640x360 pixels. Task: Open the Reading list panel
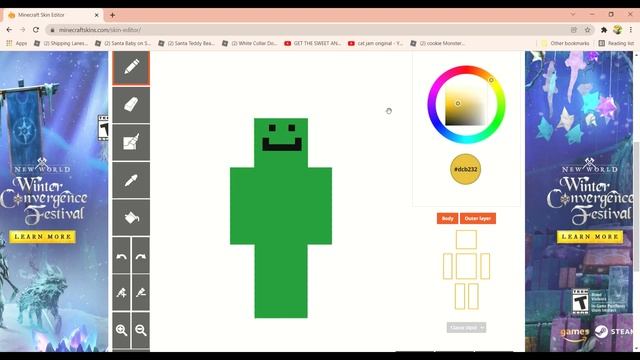coord(616,43)
